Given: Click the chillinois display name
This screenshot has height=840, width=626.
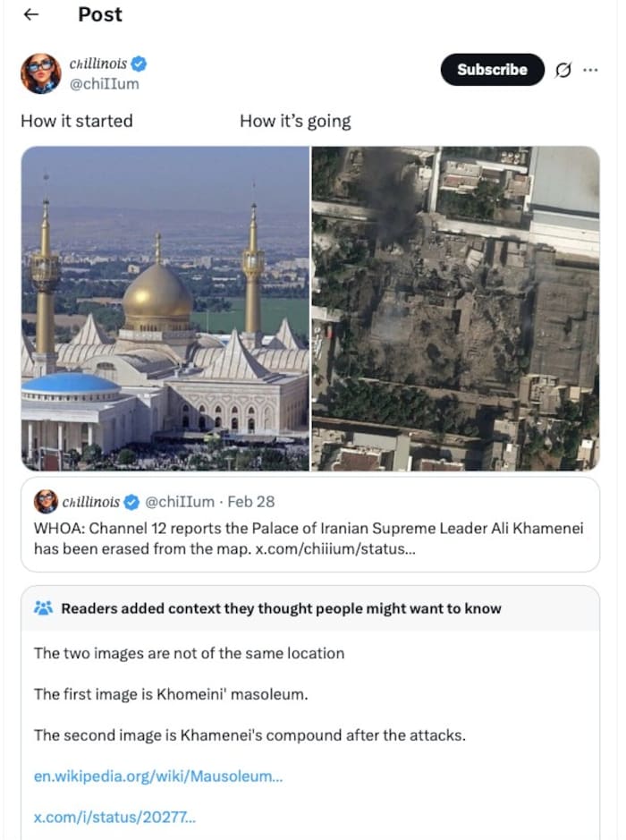Looking at the screenshot, I should click(97, 63).
